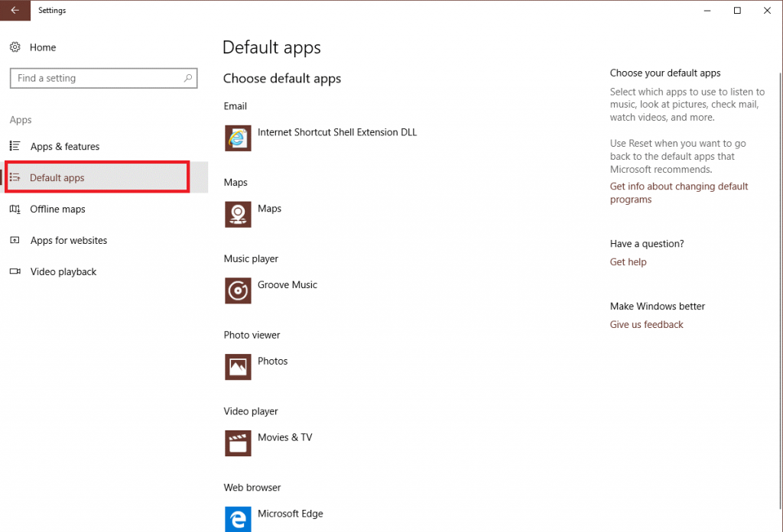The height and width of the screenshot is (532, 783).
Task: Click the Apps section label in sidebar
Action: point(21,120)
